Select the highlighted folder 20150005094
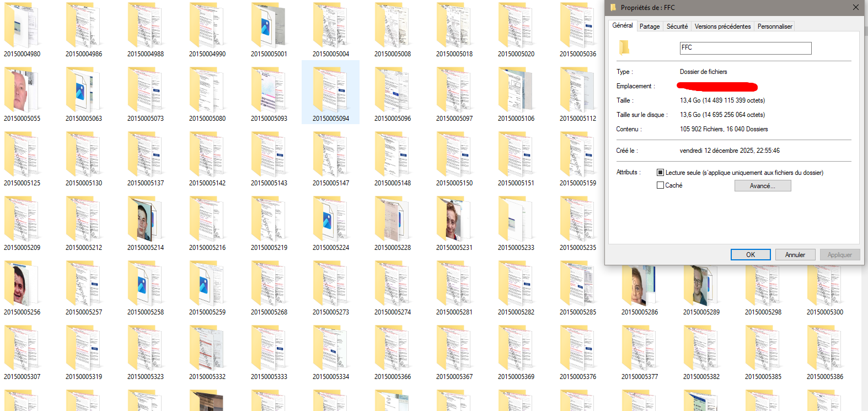This screenshot has height=411, width=868. click(331, 92)
